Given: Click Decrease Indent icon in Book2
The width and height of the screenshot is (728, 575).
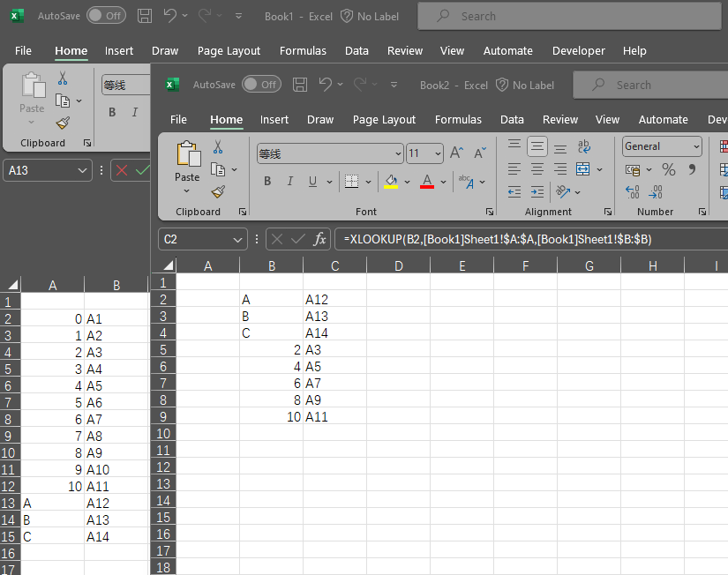Looking at the screenshot, I should (514, 191).
